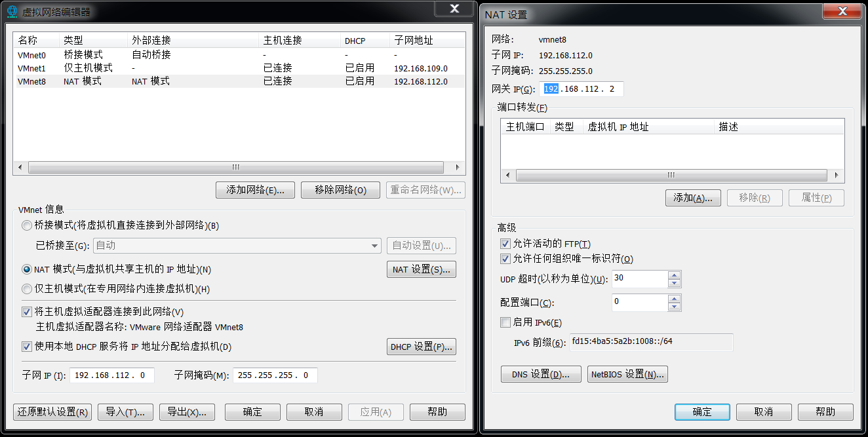The height and width of the screenshot is (437, 868).
Task: Confirm the network editor with 确定
Action: [252, 412]
